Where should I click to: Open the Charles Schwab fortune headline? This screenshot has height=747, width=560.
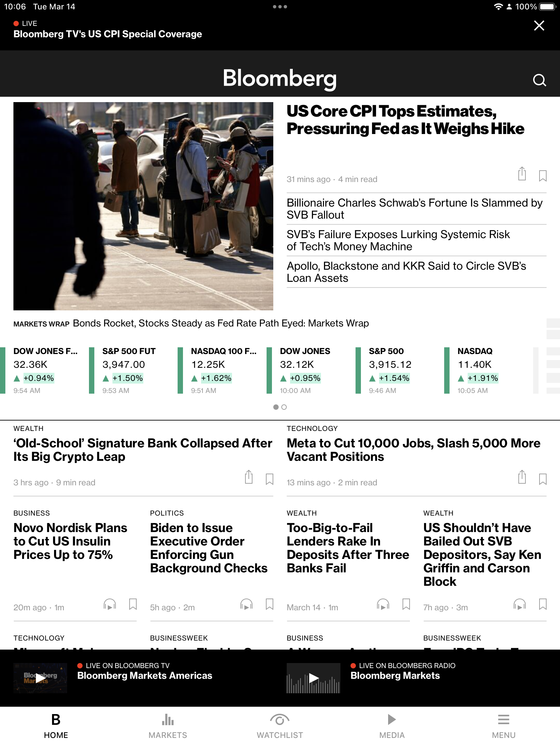[415, 209]
